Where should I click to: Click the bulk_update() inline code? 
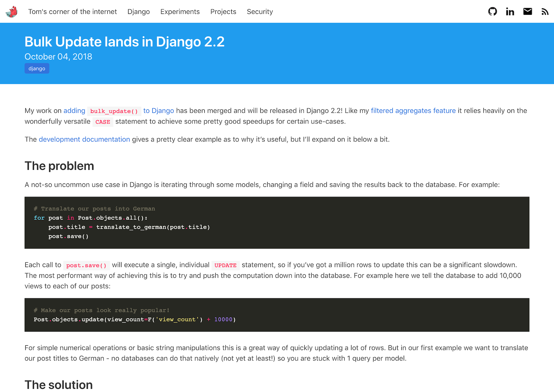click(x=114, y=111)
